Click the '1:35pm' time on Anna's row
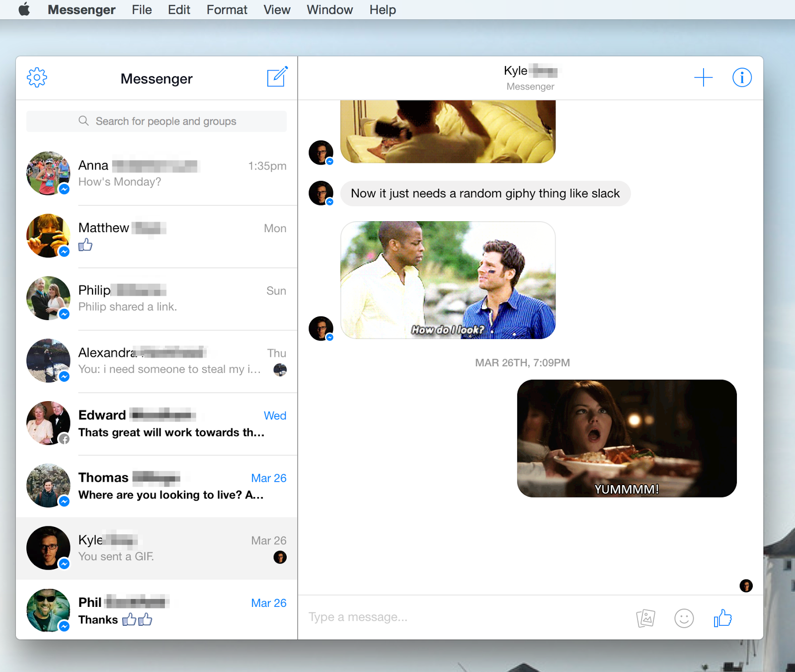This screenshot has height=672, width=795. click(x=267, y=166)
